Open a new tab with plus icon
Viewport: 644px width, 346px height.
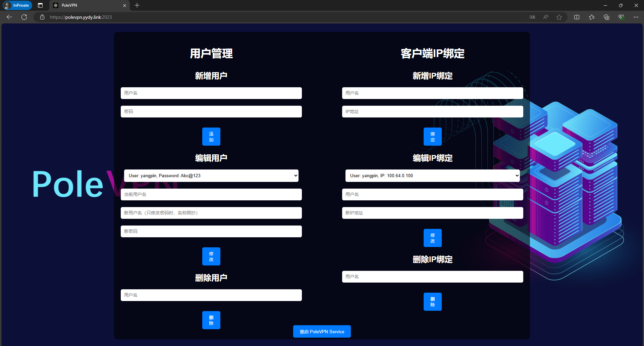(137, 5)
